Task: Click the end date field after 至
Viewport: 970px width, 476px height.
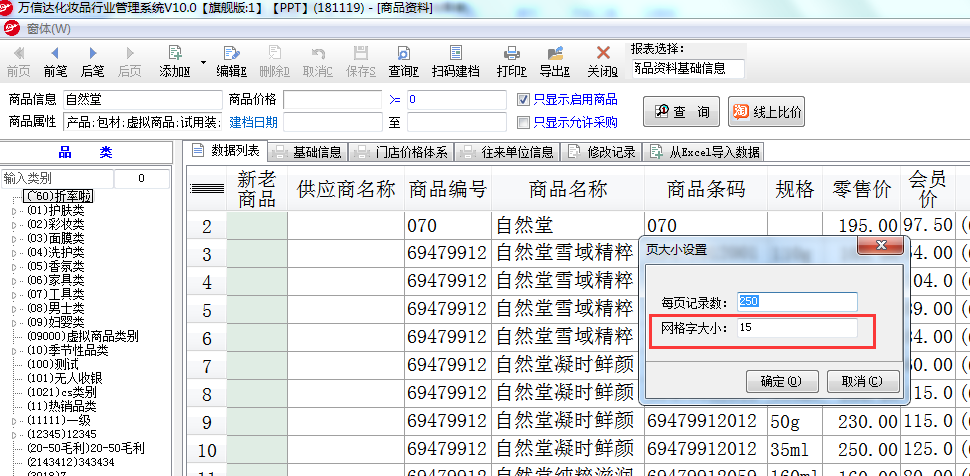Action: [x=457, y=122]
